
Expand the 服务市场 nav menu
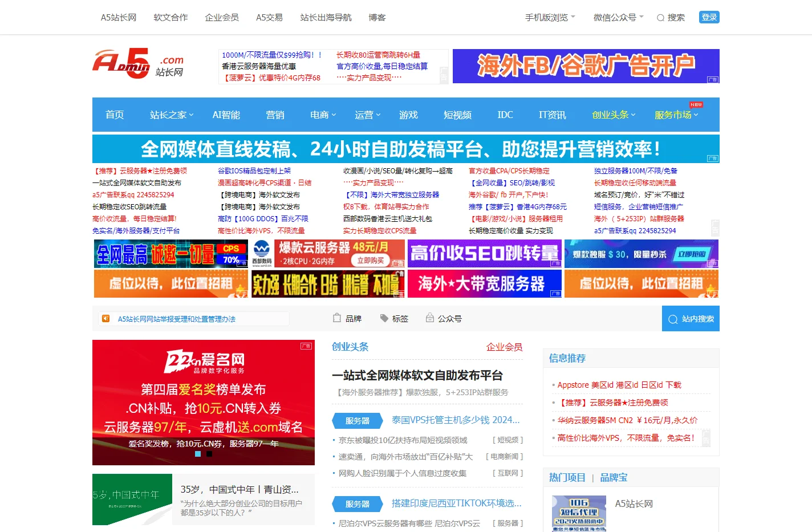pyautogui.click(x=676, y=115)
